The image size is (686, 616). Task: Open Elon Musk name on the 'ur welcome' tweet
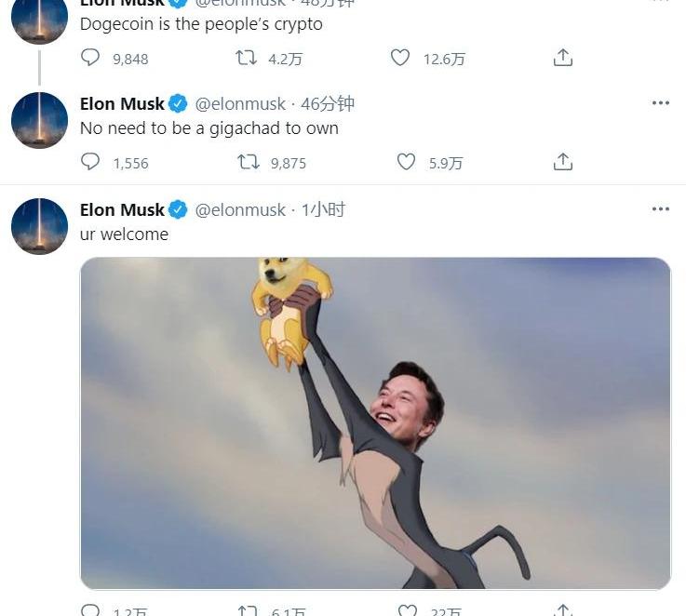122,210
